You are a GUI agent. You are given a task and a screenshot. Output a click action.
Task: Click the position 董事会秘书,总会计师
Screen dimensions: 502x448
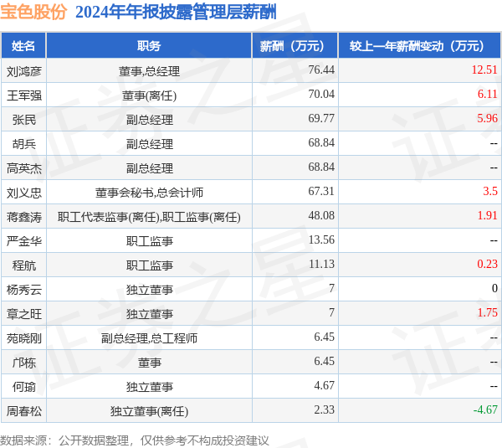click(149, 193)
